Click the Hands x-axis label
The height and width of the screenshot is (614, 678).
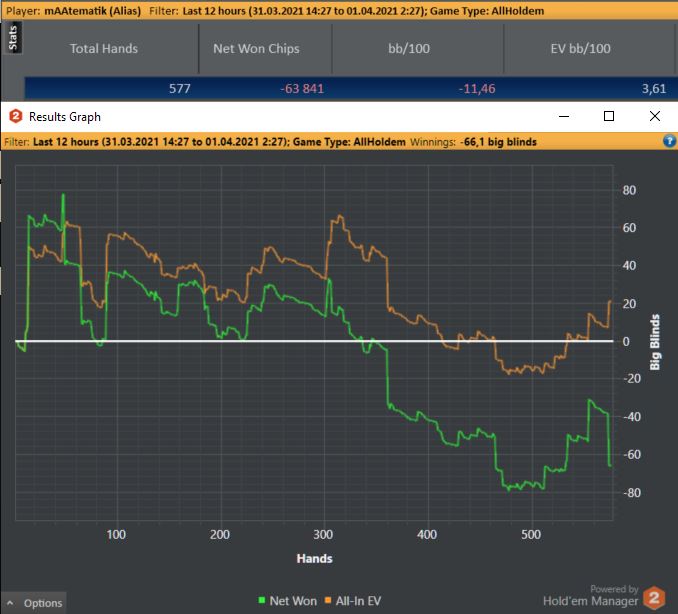pos(314,558)
